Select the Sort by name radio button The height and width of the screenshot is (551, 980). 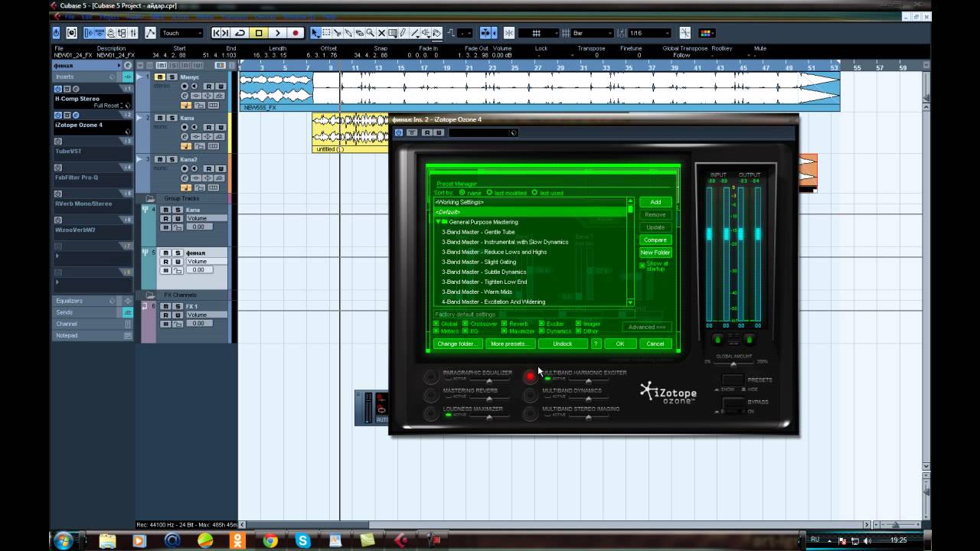click(462, 192)
